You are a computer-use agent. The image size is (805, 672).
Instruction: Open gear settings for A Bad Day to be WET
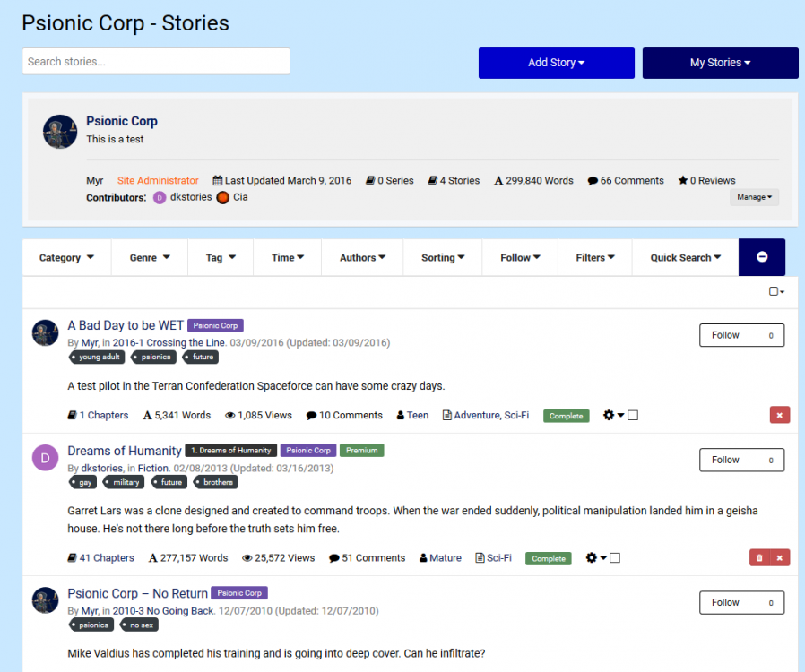(x=610, y=416)
